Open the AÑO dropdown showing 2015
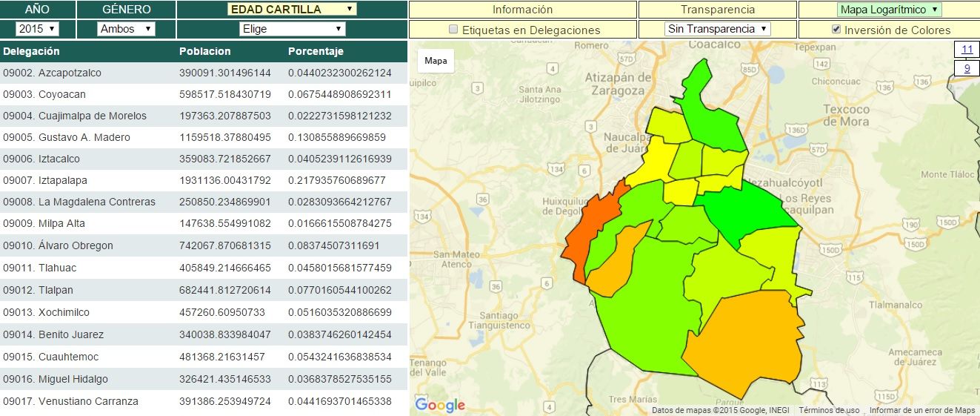Image resolution: width=980 pixels, height=416 pixels. click(x=37, y=29)
